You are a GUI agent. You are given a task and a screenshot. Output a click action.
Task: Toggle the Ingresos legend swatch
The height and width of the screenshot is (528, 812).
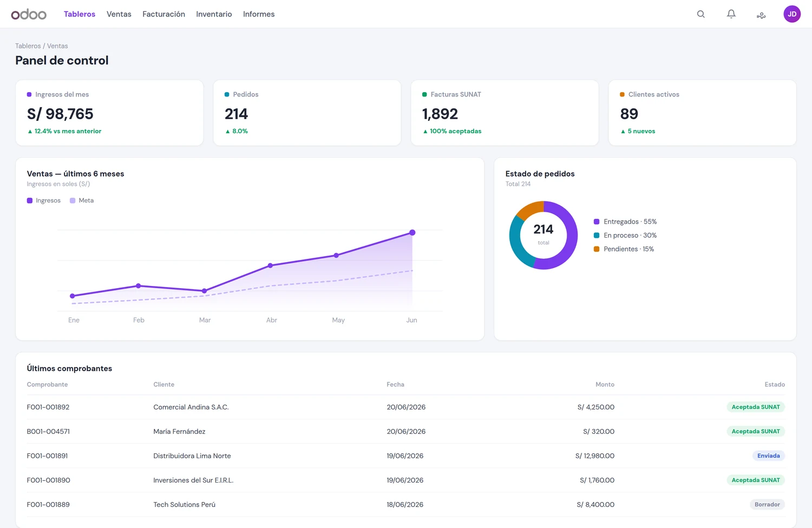point(30,200)
